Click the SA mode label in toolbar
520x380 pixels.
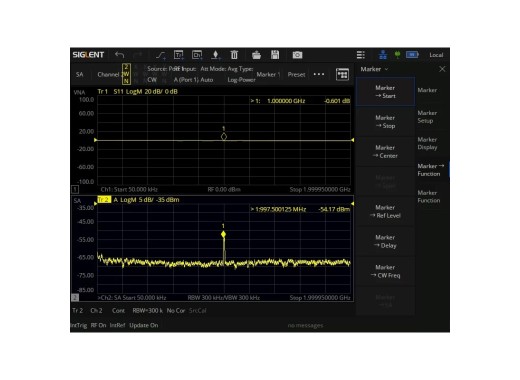tap(80, 74)
